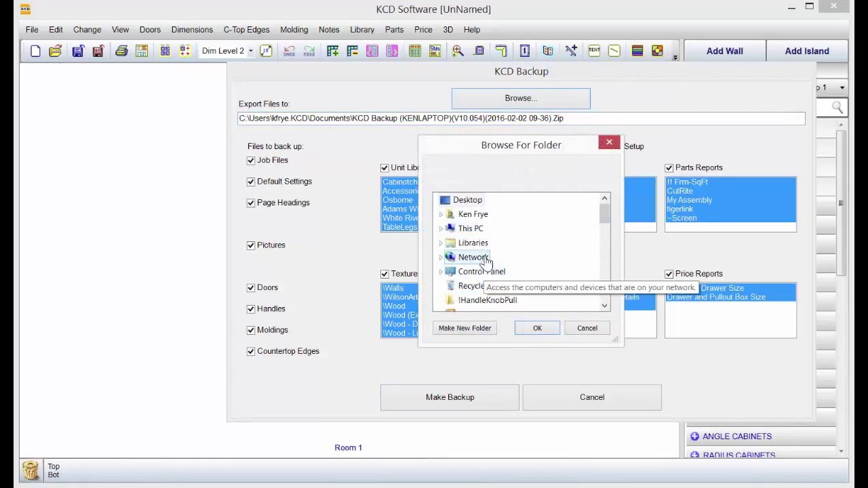Viewport: 868px width, 488px height.
Task: Click the green add cabinet plus icon
Action: (x=332, y=51)
